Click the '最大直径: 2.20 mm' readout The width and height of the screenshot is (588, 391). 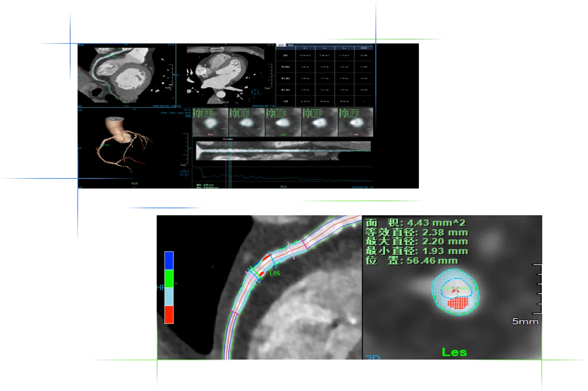[417, 242]
